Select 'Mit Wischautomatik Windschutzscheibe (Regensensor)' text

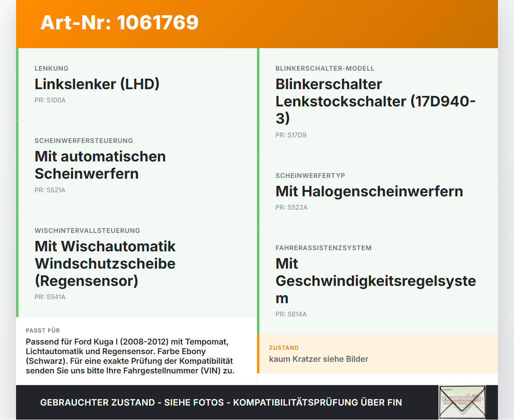[x=105, y=263]
